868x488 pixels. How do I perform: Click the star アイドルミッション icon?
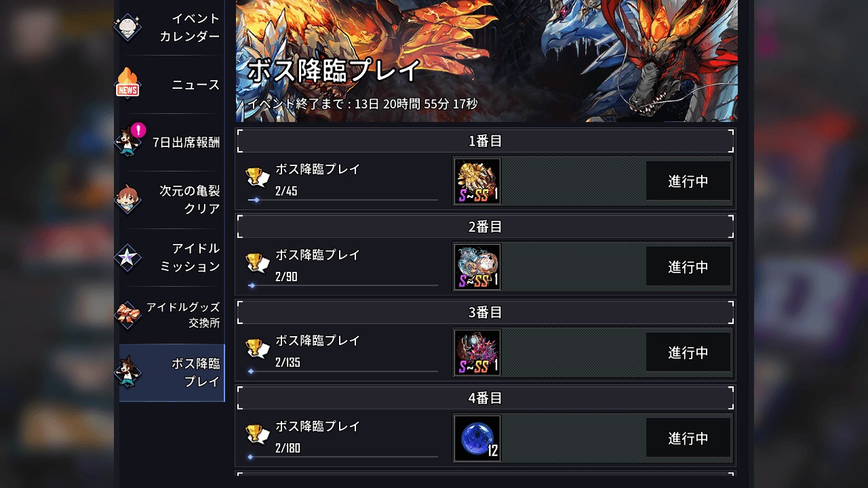(127, 258)
